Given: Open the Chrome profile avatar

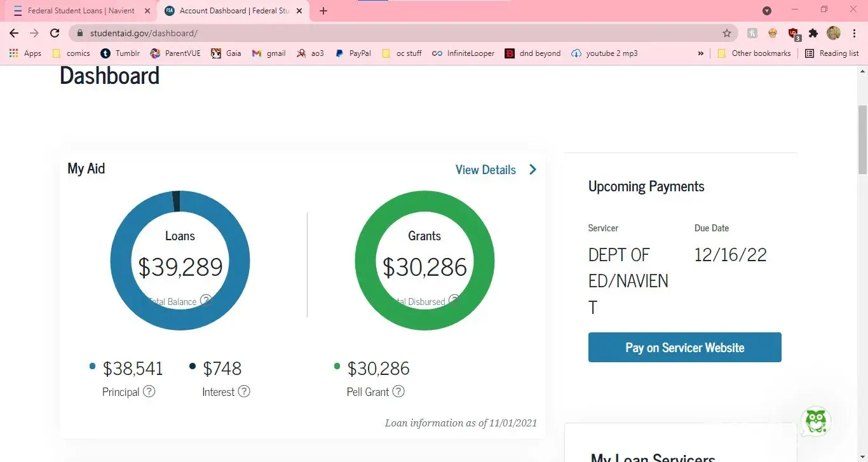Looking at the screenshot, I should point(834,33).
